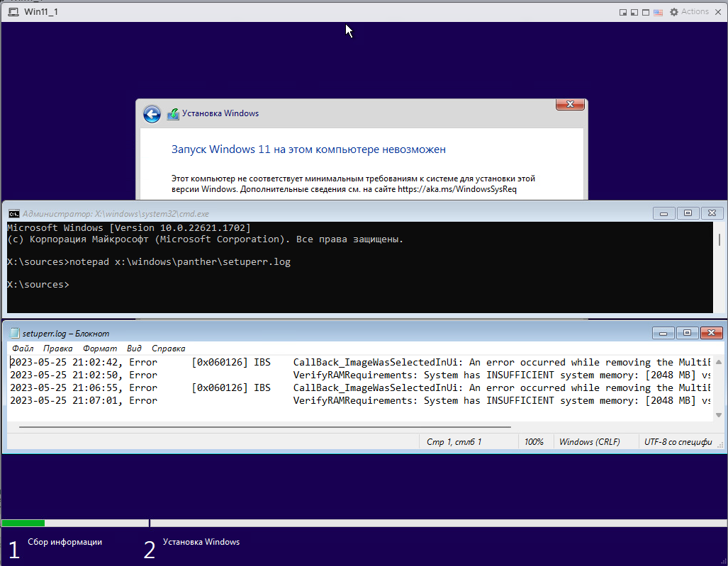Select the bottom-right picture-in-picture layout icon
The image size is (728, 566).
point(623,12)
